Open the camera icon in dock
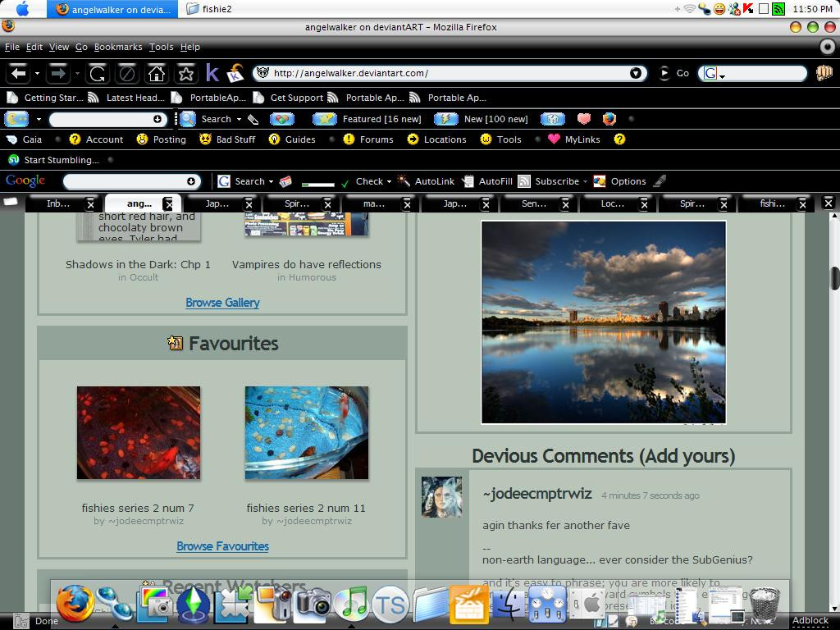 pos(313,605)
